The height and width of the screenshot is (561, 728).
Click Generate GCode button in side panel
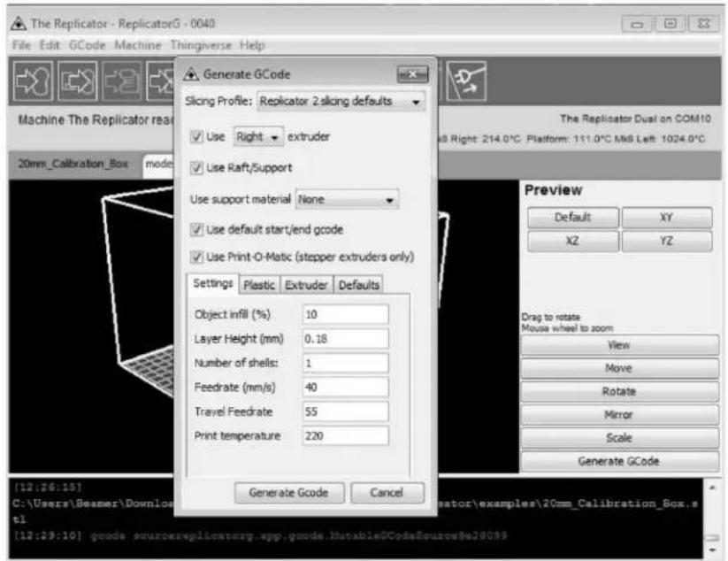pos(619,461)
